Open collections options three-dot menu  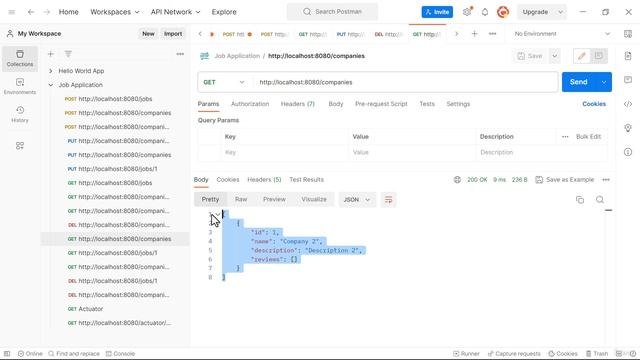point(180,54)
